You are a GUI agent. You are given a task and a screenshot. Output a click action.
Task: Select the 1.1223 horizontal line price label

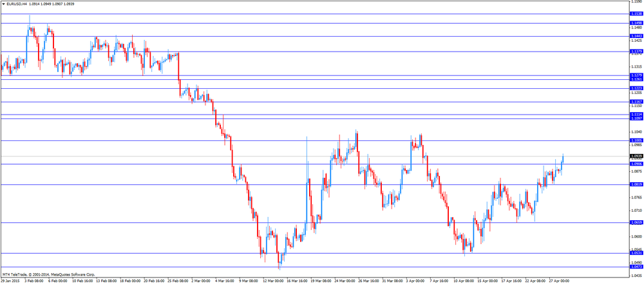[x=636, y=88]
